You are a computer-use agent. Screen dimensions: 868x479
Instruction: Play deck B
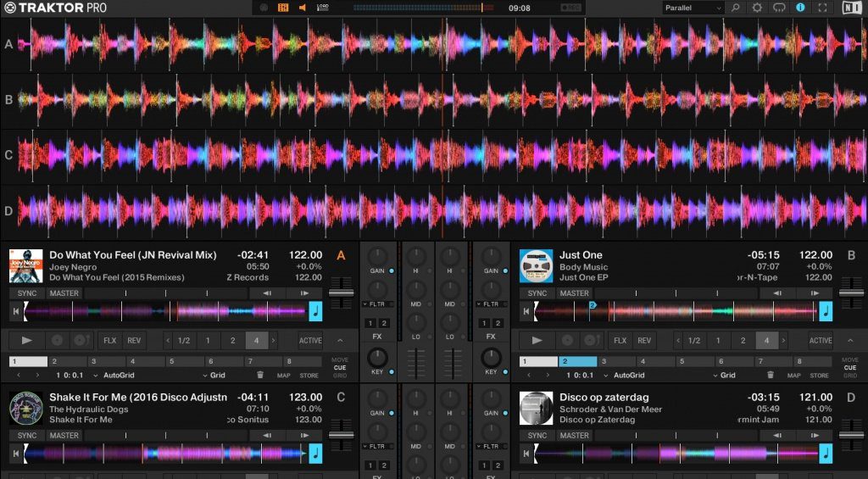click(x=537, y=340)
